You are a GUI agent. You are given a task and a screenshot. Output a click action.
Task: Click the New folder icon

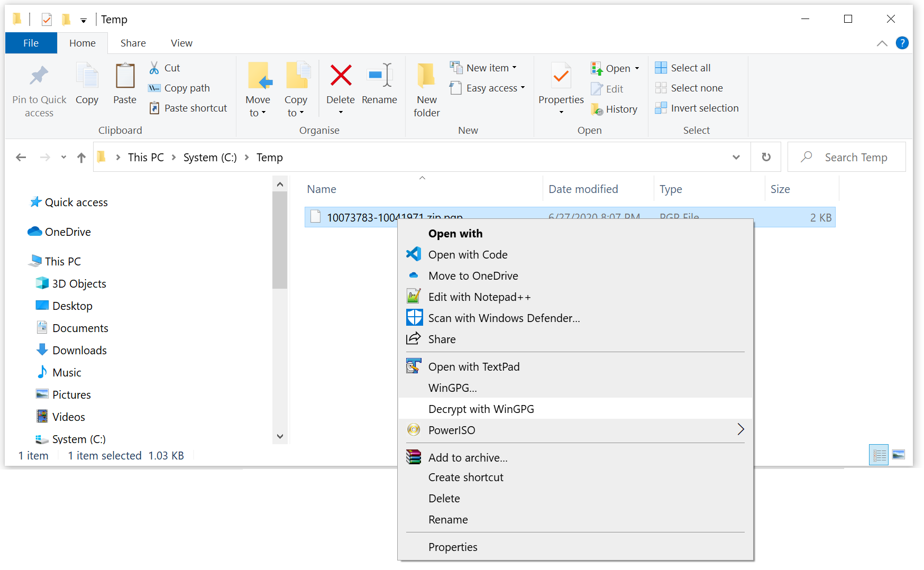pyautogui.click(x=426, y=76)
